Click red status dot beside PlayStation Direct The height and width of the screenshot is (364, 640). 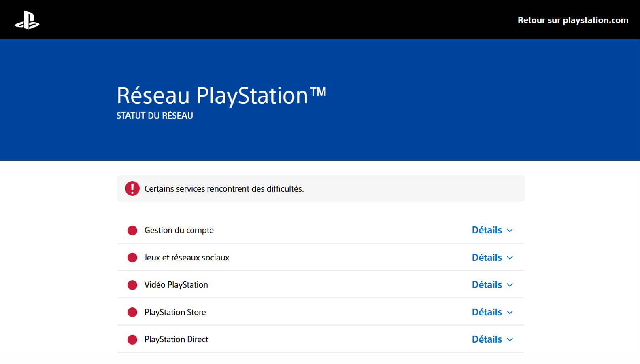[x=132, y=340]
